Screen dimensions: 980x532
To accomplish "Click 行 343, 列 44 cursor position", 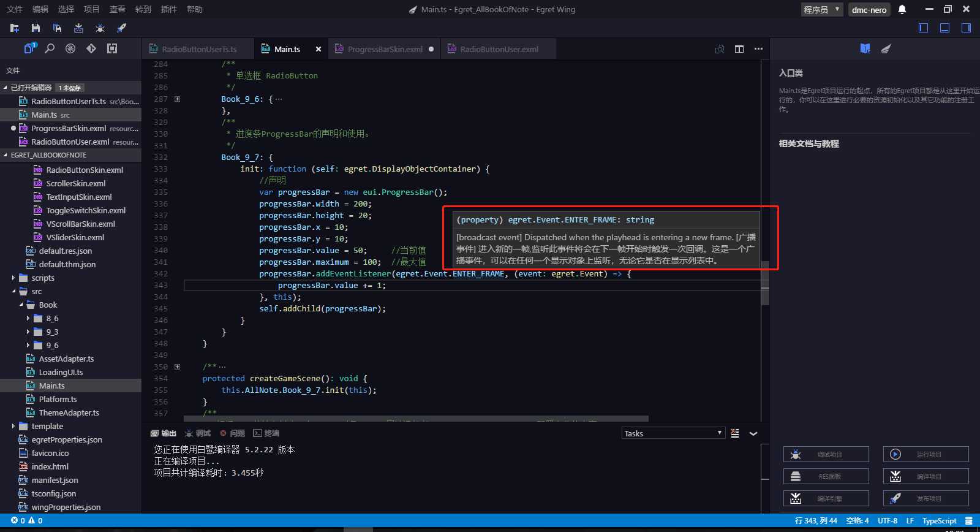I will point(816,521).
